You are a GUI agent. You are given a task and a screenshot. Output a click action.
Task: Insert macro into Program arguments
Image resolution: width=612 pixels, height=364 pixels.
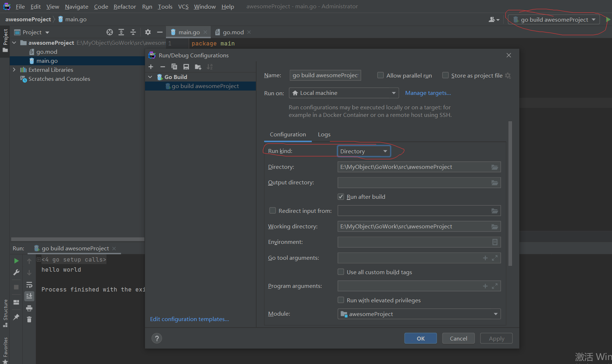click(485, 286)
